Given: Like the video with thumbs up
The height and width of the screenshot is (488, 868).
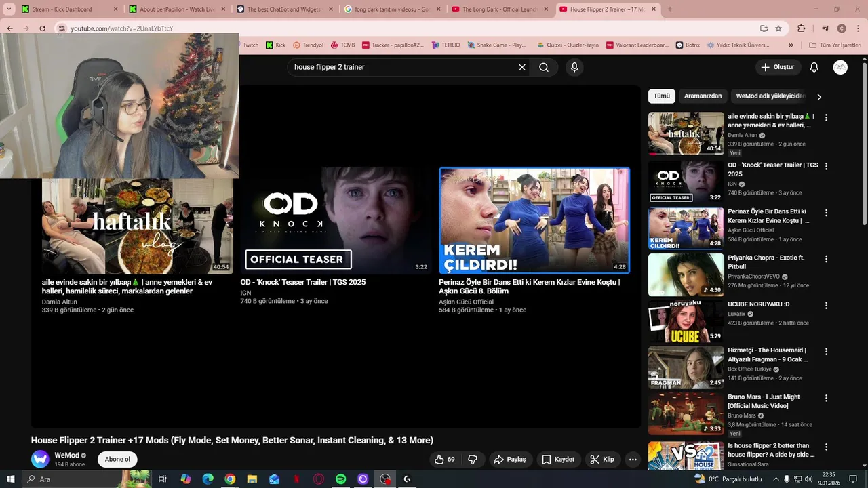Looking at the screenshot, I should point(446,460).
